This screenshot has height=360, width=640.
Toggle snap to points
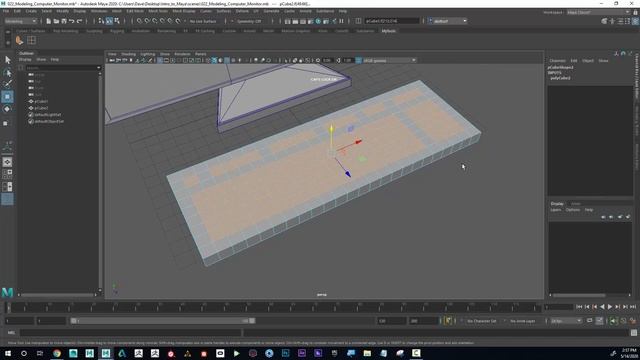(x=155, y=21)
